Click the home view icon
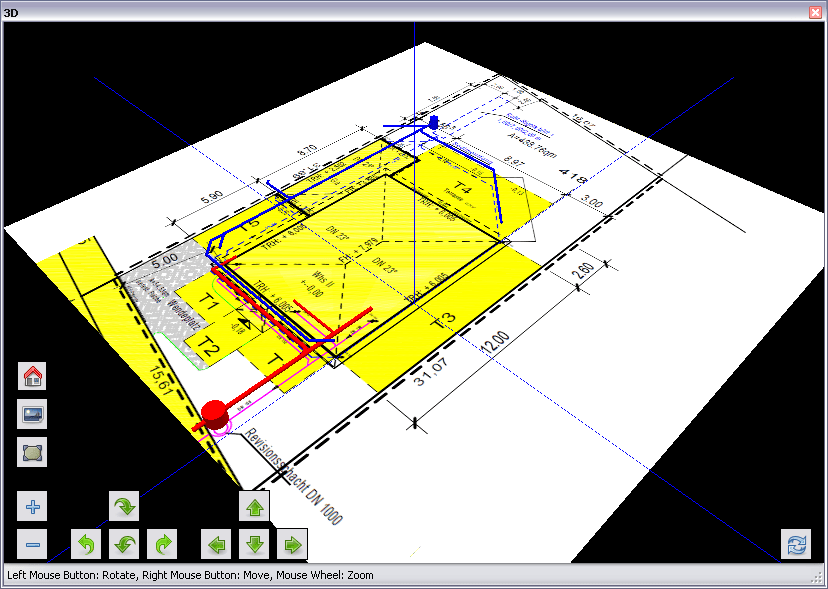The width and height of the screenshot is (828, 589). [33, 376]
